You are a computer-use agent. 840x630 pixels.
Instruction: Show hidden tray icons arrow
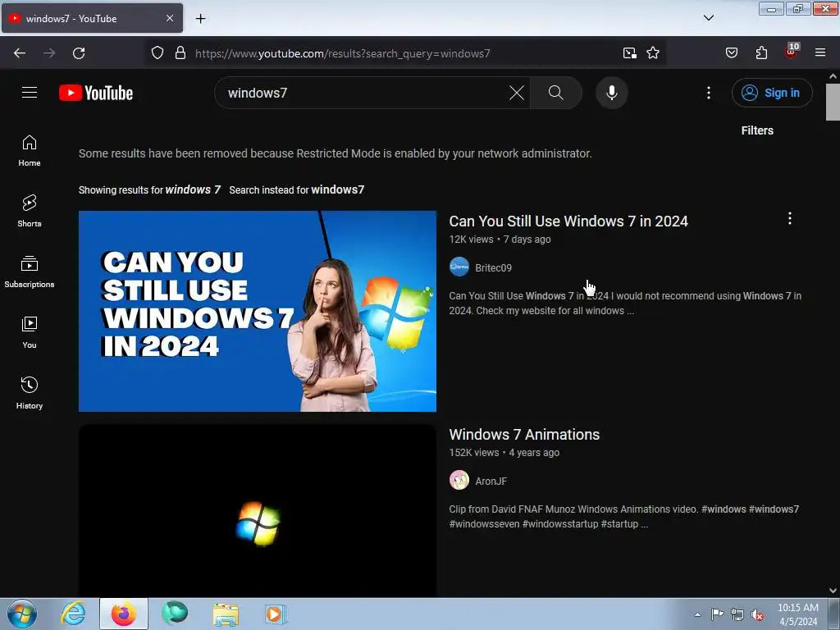[x=697, y=614]
